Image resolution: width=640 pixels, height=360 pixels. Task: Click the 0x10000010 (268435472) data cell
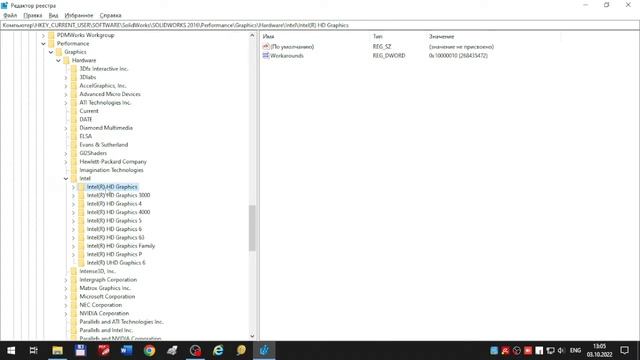pyautogui.click(x=458, y=56)
